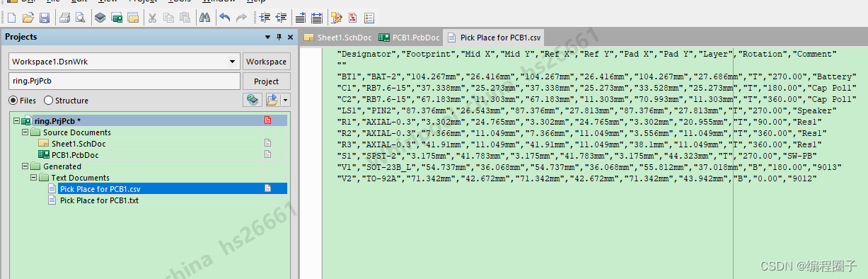The width and height of the screenshot is (868, 279).
Task: Collapse the Source Documents folder
Action: (x=25, y=132)
